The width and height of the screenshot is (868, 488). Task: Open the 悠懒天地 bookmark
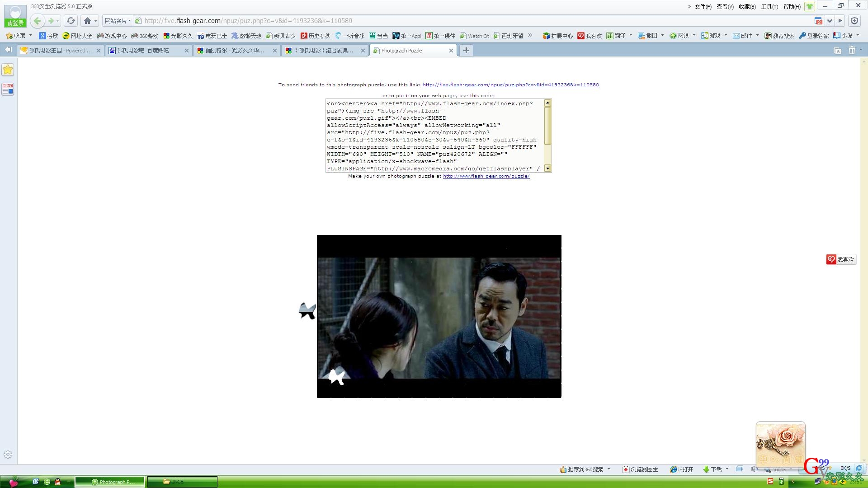pos(246,36)
